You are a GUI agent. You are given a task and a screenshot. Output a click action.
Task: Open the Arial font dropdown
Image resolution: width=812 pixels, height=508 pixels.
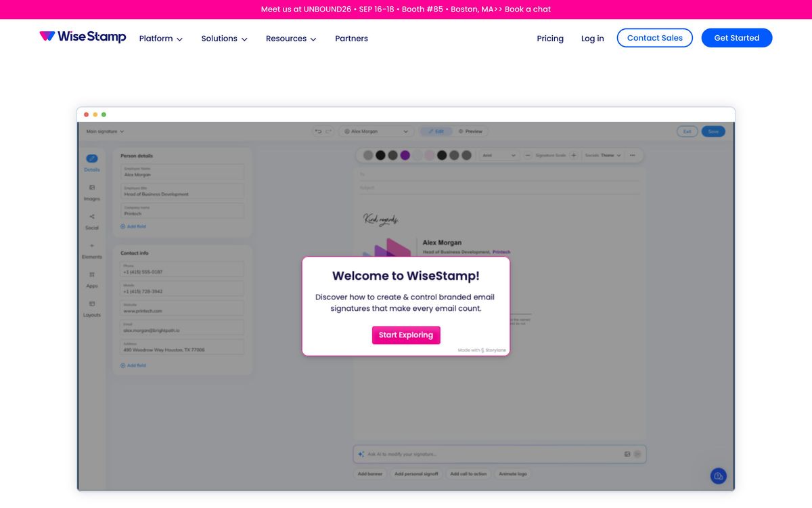tap(499, 155)
